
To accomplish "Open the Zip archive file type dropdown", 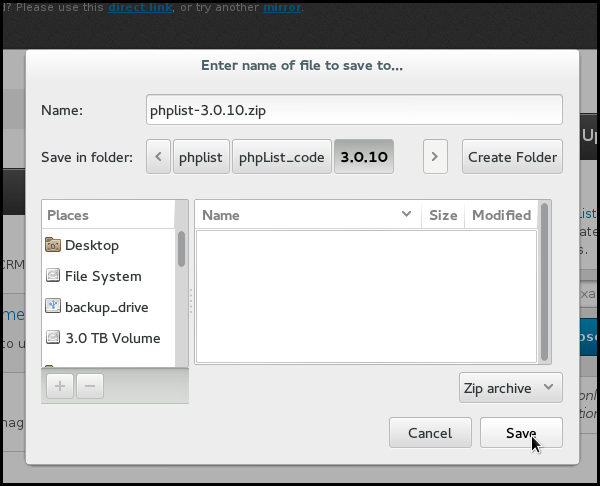I will (510, 388).
